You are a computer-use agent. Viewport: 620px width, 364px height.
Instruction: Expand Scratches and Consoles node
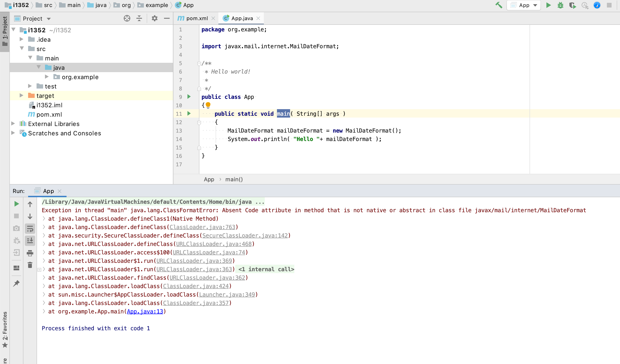coord(13,133)
